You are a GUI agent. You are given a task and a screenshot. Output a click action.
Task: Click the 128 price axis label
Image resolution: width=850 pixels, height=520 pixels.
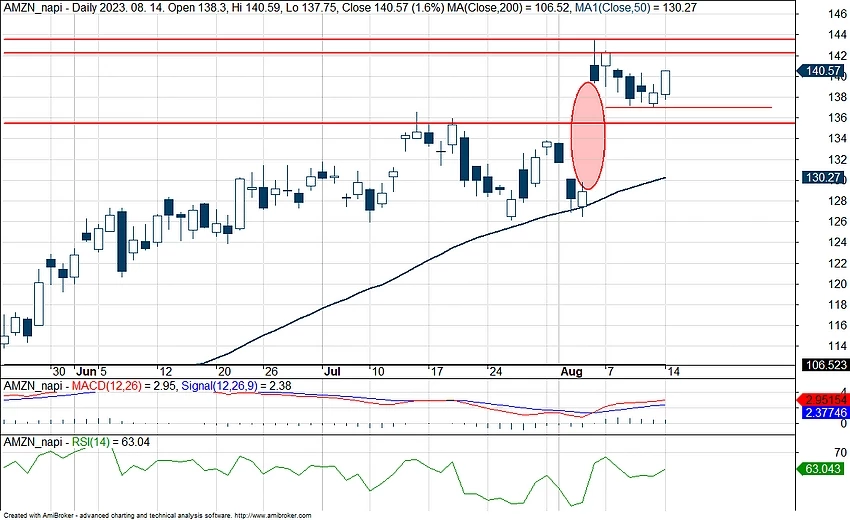point(838,201)
